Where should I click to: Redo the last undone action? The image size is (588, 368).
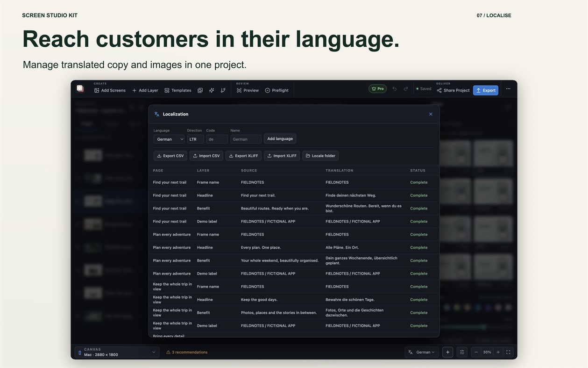[x=406, y=89]
